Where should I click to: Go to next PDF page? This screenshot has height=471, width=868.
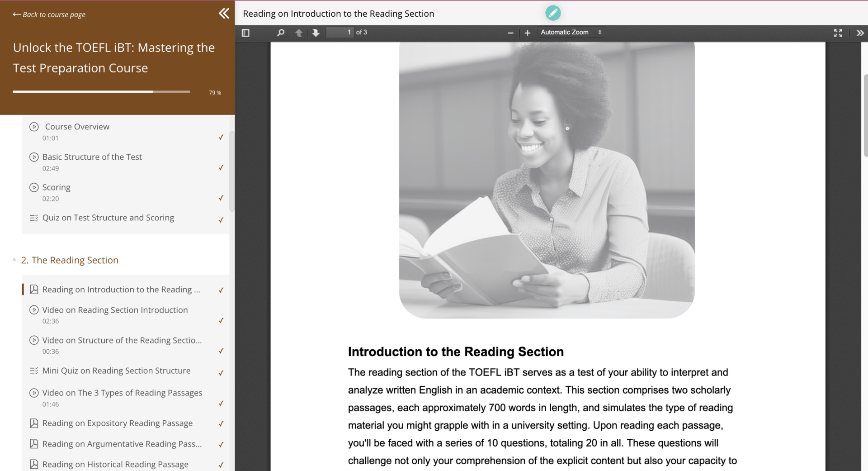[316, 33]
